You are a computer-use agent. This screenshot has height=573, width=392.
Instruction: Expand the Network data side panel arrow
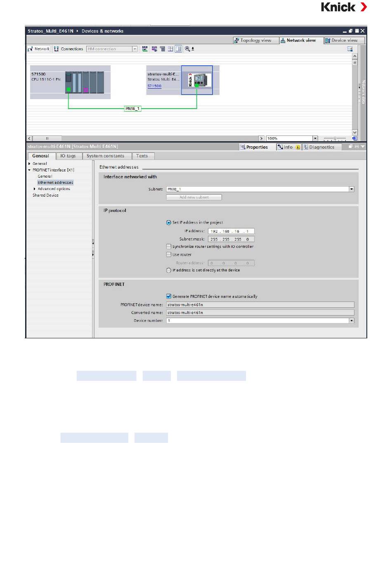pyautogui.click(x=359, y=88)
